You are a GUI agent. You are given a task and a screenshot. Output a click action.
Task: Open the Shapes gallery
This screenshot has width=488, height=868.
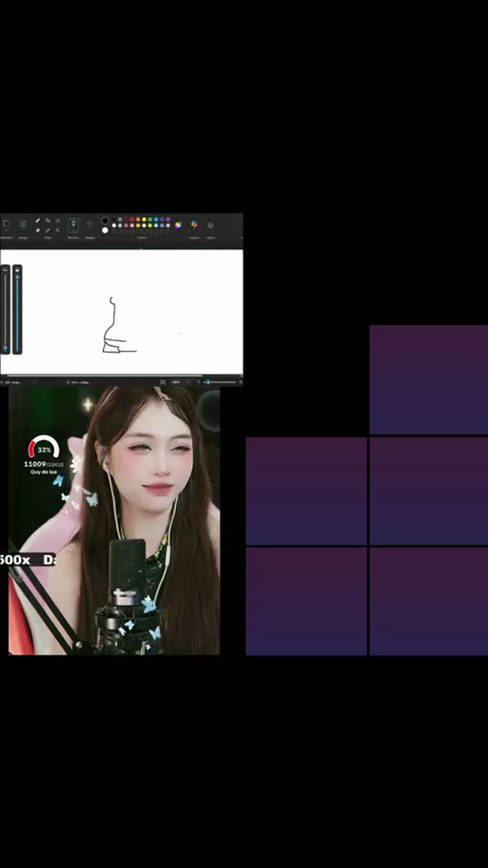coord(90,225)
